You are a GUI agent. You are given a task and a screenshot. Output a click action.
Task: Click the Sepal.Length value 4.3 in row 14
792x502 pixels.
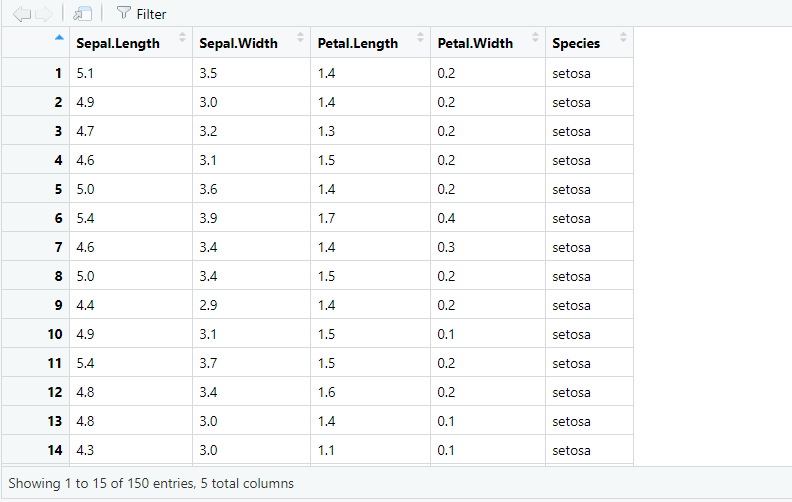click(87, 450)
